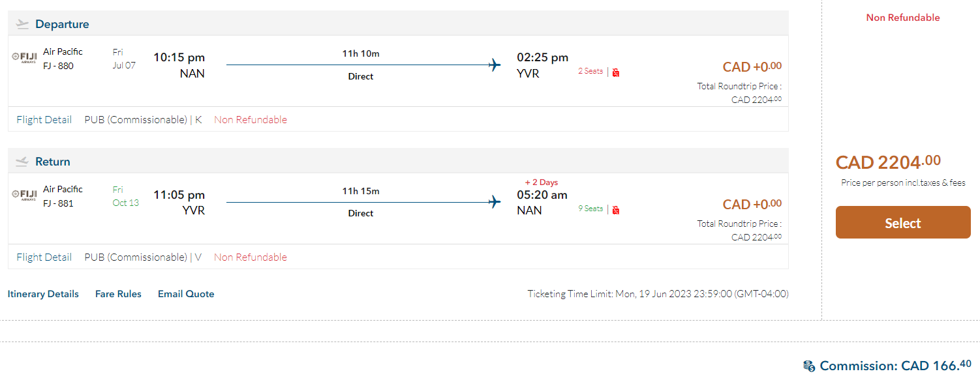Click Fiji Airways logo on flight FJ-880
Screen dimensions: 980x378
tap(25, 57)
